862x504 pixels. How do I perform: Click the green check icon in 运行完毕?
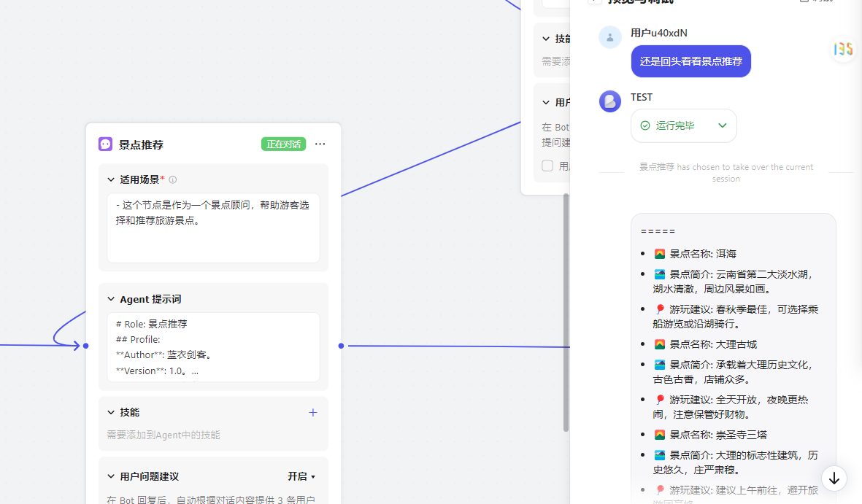tap(645, 126)
